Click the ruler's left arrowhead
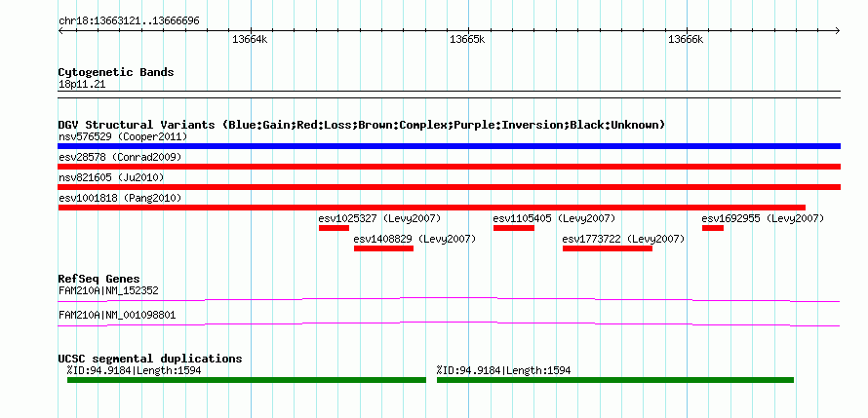 click(60, 30)
